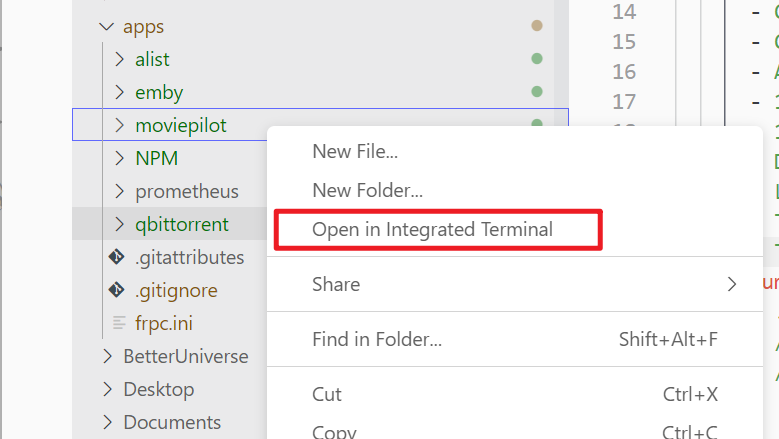
Task: Choose Cut from context menu
Action: point(327,395)
